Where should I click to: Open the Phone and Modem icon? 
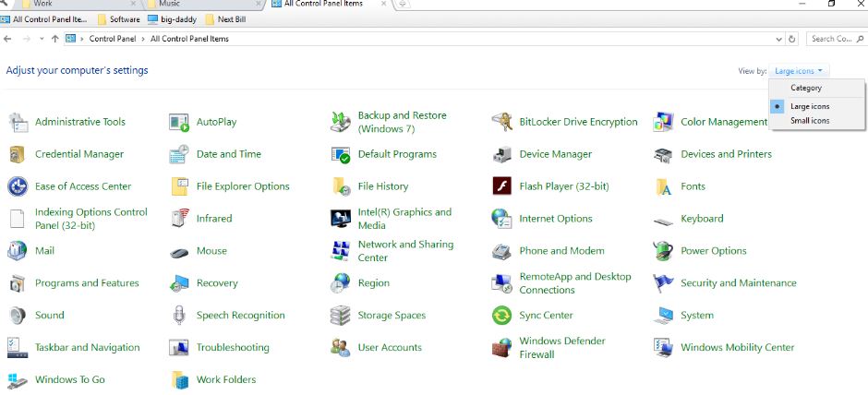pyautogui.click(x=501, y=251)
